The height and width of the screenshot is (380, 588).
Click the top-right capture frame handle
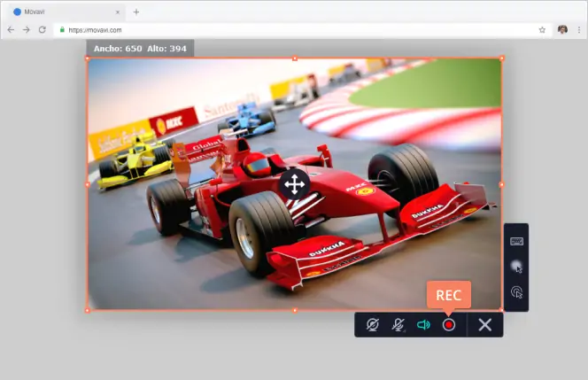coord(502,58)
